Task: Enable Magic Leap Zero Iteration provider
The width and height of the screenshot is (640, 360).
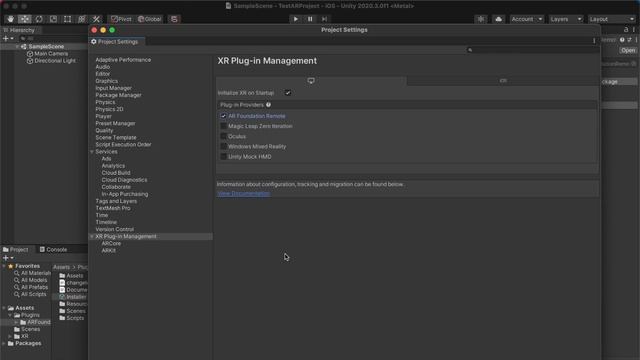Action: (223, 126)
